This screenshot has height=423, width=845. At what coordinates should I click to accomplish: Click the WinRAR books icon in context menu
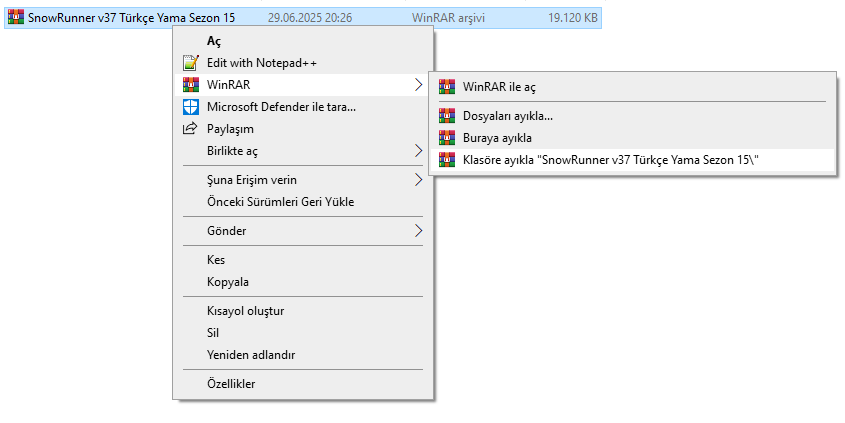tap(190, 84)
